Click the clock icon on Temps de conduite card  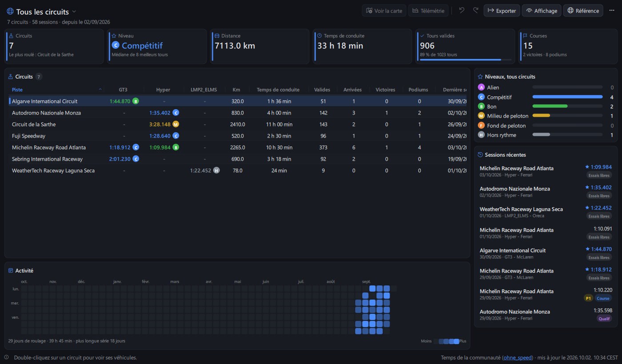(x=319, y=36)
